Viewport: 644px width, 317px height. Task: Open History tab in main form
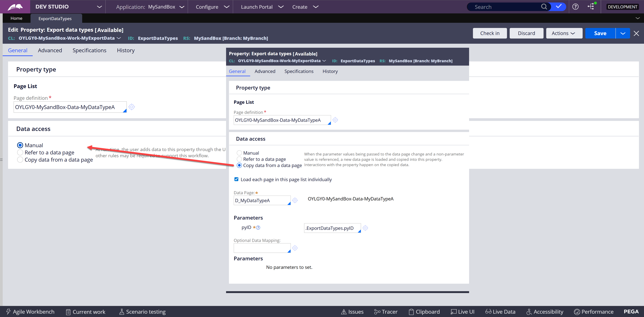click(126, 50)
